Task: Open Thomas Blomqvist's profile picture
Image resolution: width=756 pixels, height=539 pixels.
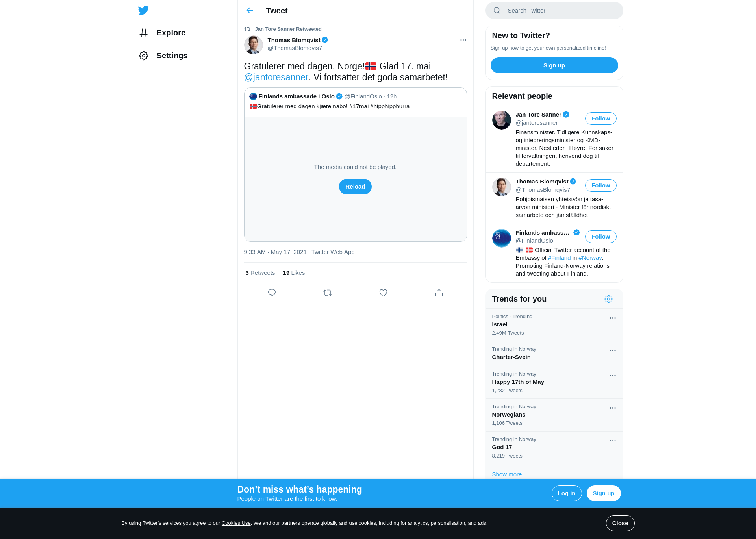Action: click(x=253, y=44)
